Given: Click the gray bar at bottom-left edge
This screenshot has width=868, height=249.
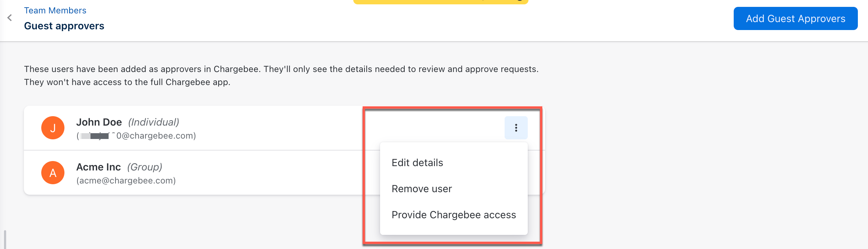Looking at the screenshot, I should (5, 240).
